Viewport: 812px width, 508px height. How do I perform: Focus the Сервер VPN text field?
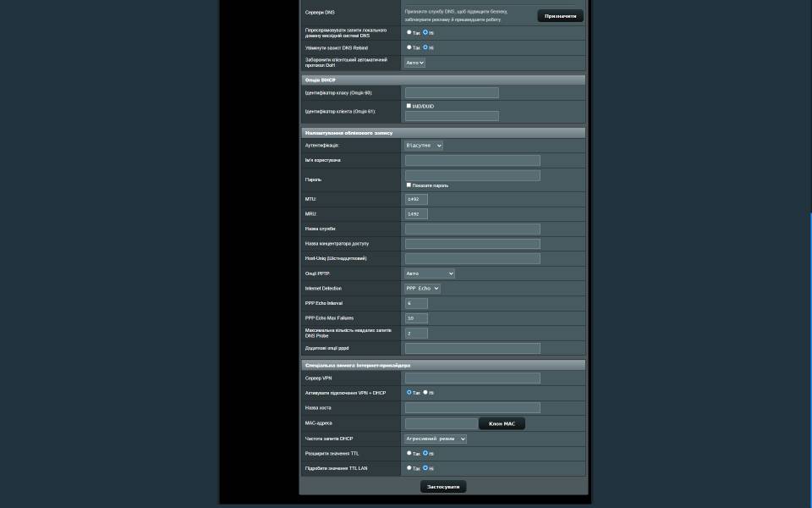pyautogui.click(x=472, y=378)
